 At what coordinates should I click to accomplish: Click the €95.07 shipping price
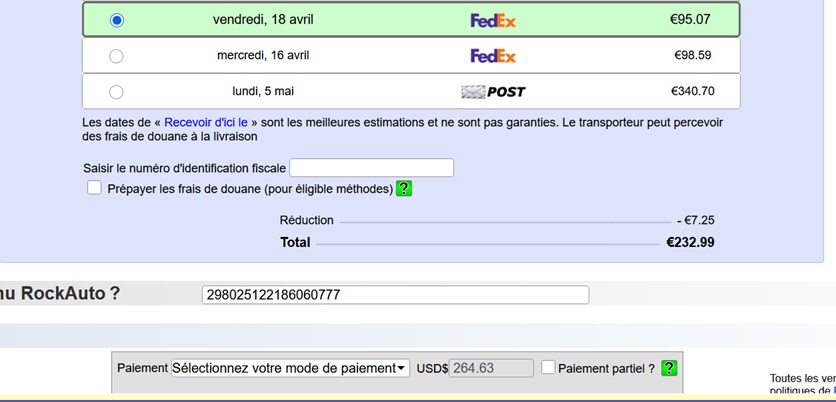[x=690, y=20]
